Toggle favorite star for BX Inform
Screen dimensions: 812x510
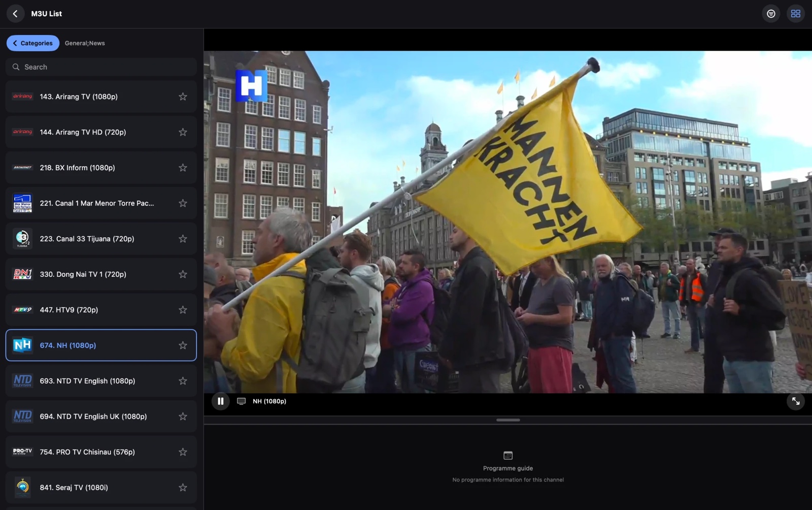(x=183, y=168)
